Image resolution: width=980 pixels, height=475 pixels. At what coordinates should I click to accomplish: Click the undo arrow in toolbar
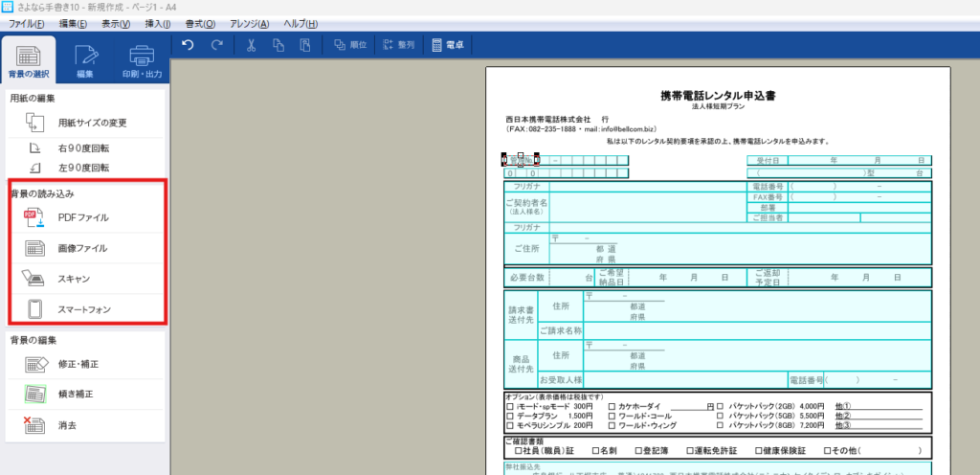(x=189, y=45)
